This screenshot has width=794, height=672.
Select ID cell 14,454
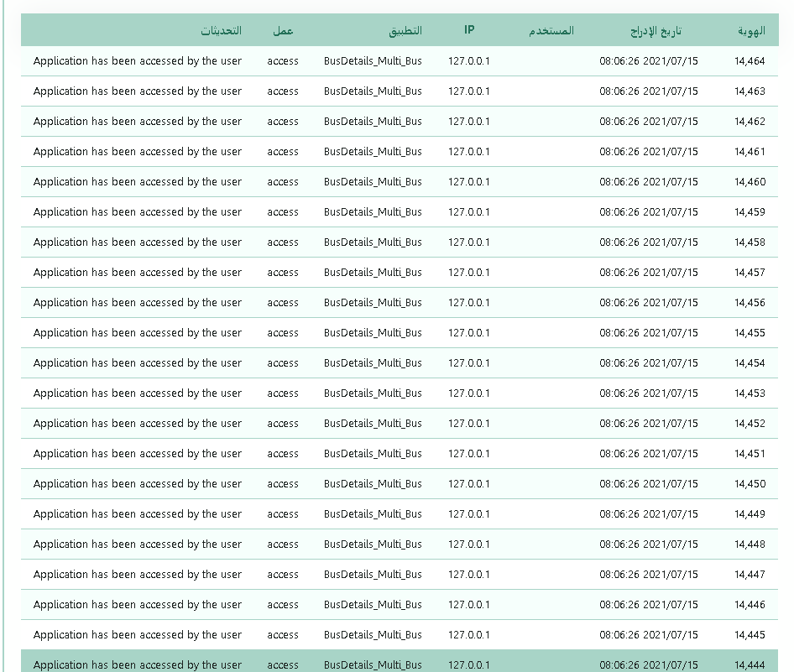tap(750, 363)
